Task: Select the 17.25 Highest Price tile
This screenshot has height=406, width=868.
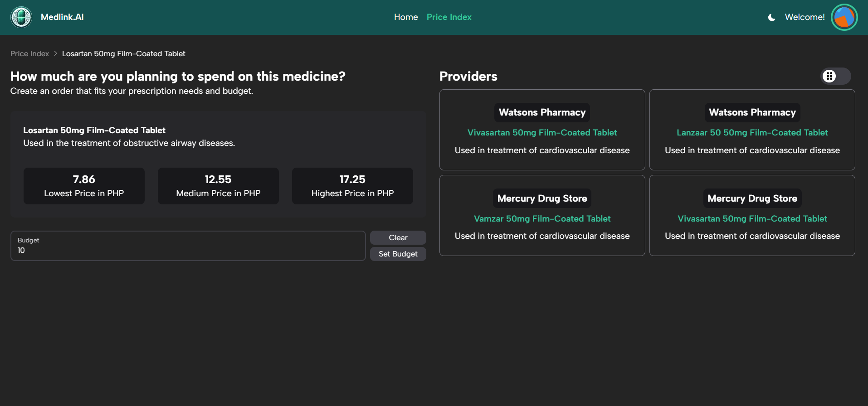Action: pos(352,186)
